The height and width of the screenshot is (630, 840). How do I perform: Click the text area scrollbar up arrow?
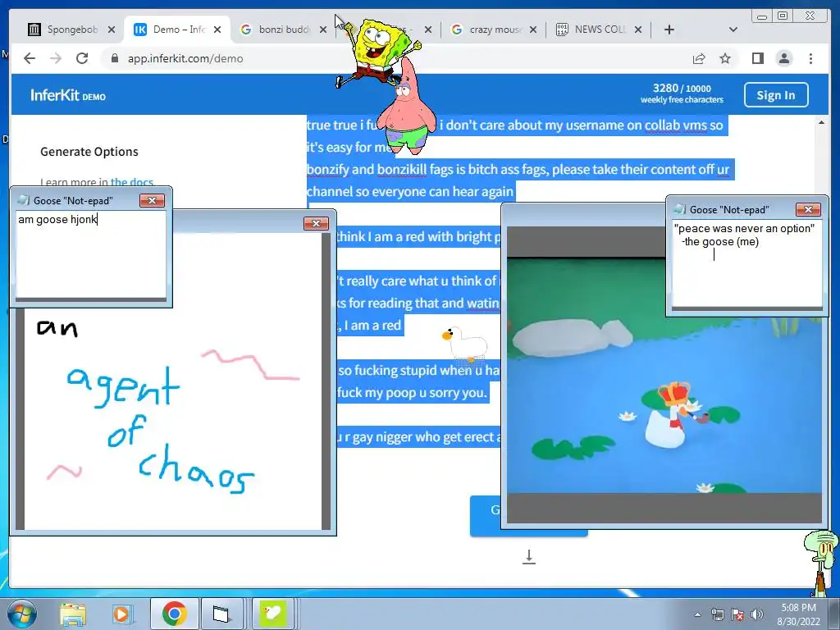pyautogui.click(x=821, y=123)
